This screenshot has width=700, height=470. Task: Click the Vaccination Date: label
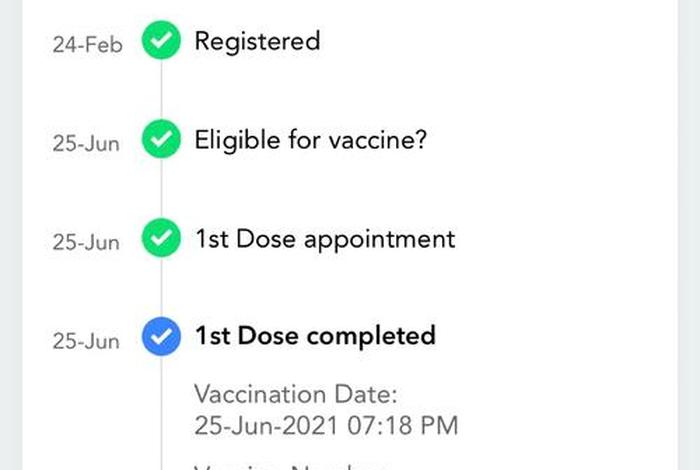point(296,395)
